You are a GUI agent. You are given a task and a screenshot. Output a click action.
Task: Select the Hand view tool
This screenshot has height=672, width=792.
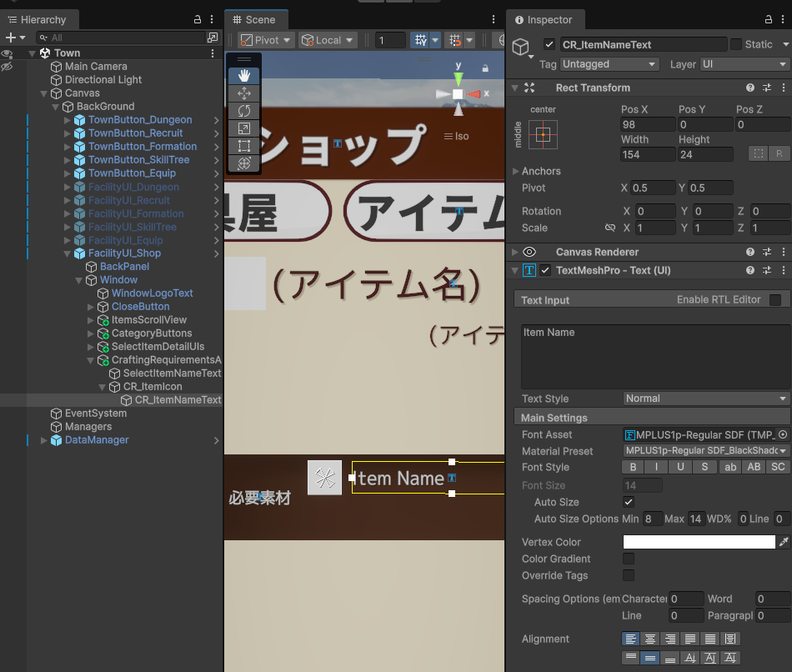244,76
